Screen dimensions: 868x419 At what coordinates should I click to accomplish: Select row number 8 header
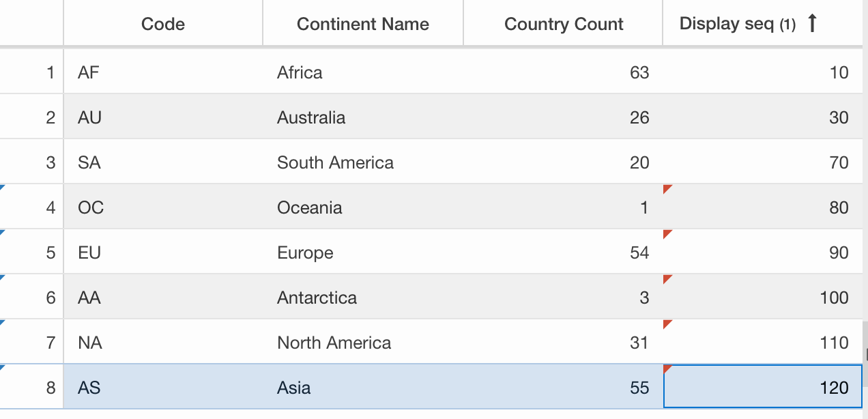(31, 387)
